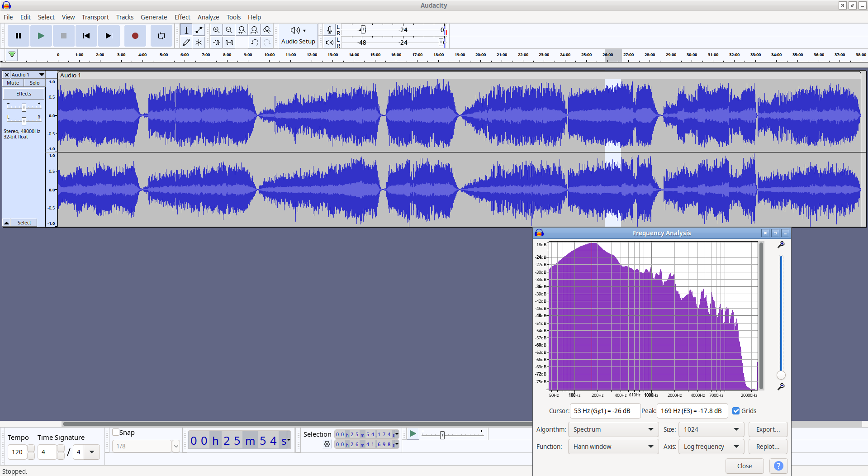Click the Redo arrow icon
The image size is (868, 476).
pyautogui.click(x=267, y=43)
